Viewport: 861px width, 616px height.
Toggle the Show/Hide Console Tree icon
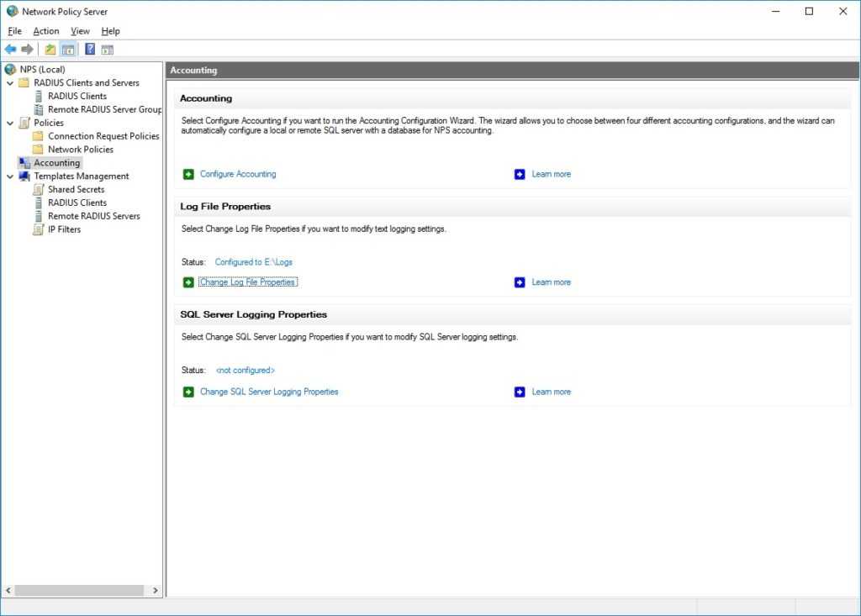tap(67, 49)
